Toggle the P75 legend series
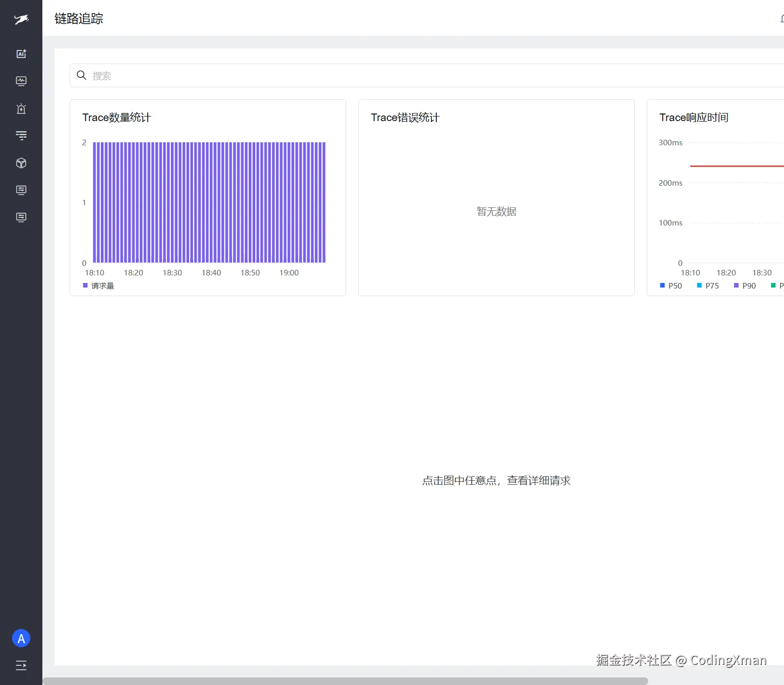Image resolution: width=784 pixels, height=685 pixels. point(708,286)
